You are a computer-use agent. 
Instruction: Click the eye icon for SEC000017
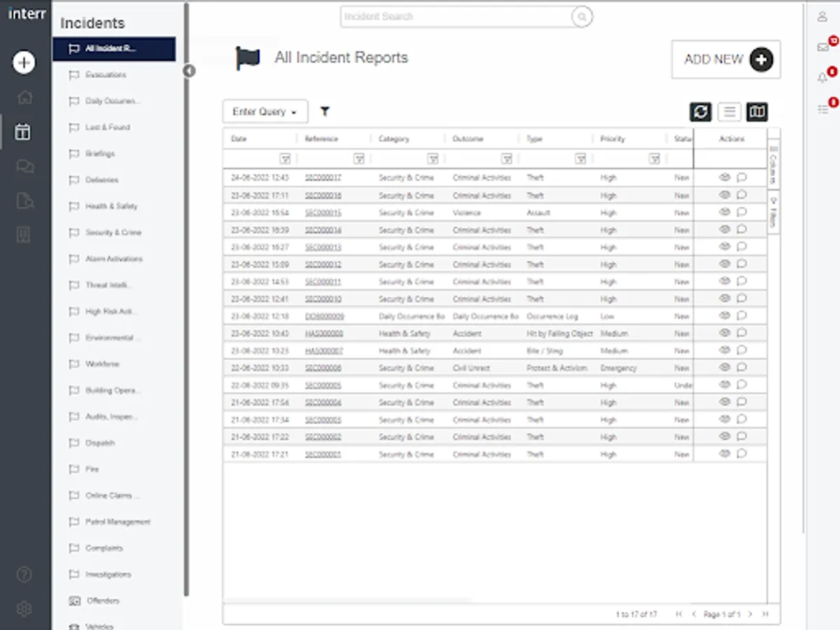[x=724, y=178]
